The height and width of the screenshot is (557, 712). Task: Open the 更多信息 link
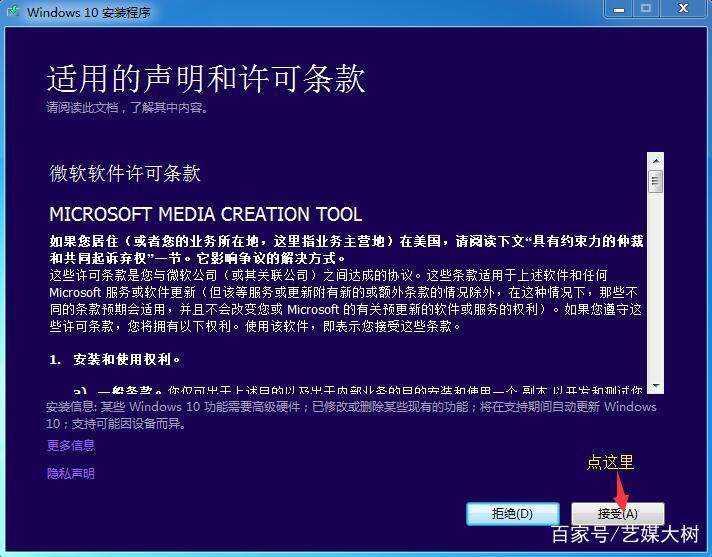tap(71, 445)
